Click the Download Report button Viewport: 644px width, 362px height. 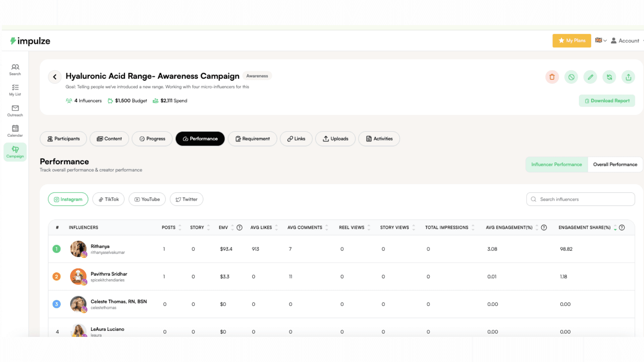point(607,101)
